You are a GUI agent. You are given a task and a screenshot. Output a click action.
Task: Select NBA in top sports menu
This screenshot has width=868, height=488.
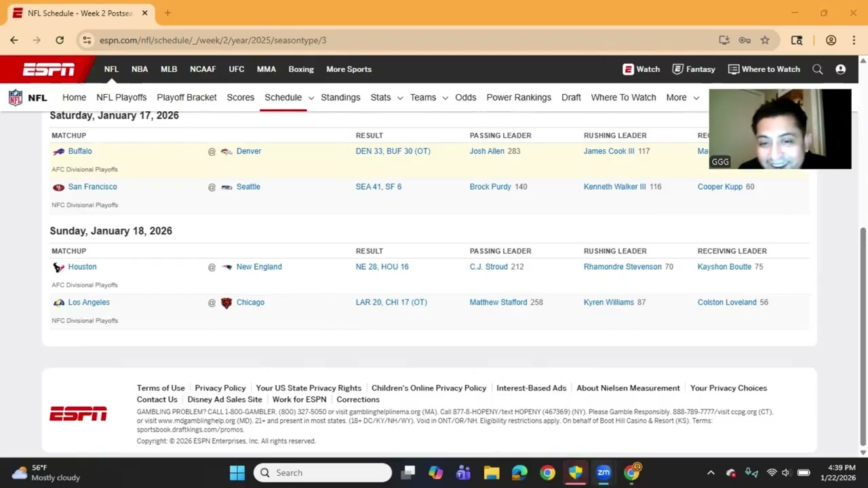(140, 69)
